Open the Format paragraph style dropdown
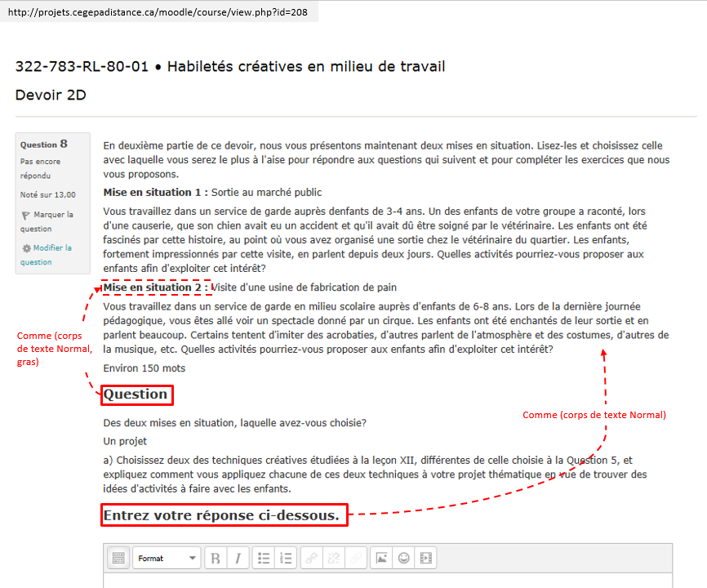The width and height of the screenshot is (707, 588). 167,559
